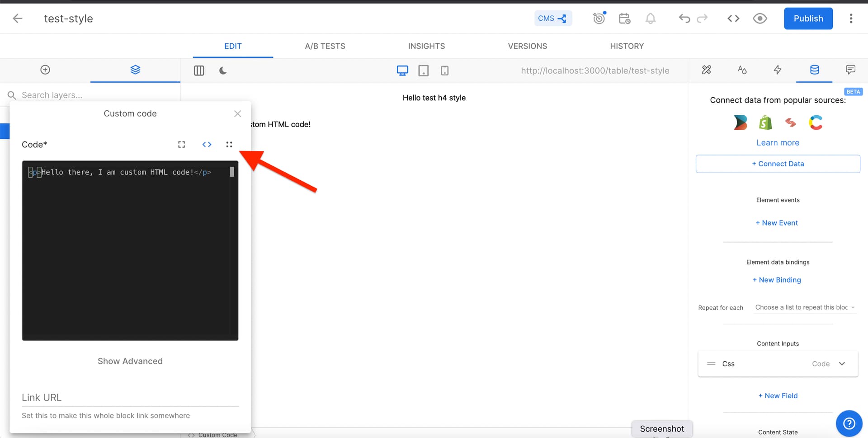Viewport: 868px width, 438px height.
Task: Click the Builder.io data source logo
Action: (x=740, y=122)
